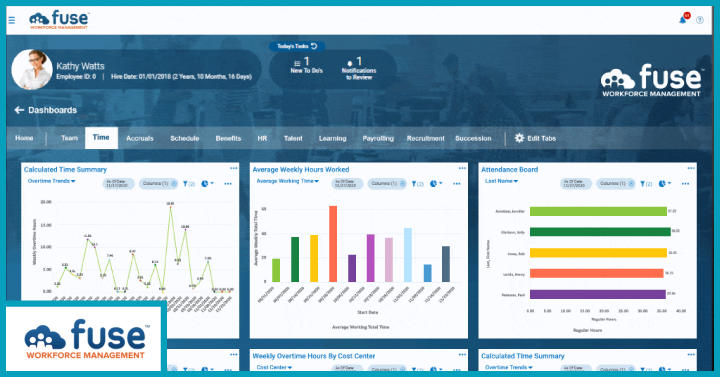Screen dimensions: 720x377
Task: Open Columns (1) in Calculated Time Summary
Action: [158, 184]
